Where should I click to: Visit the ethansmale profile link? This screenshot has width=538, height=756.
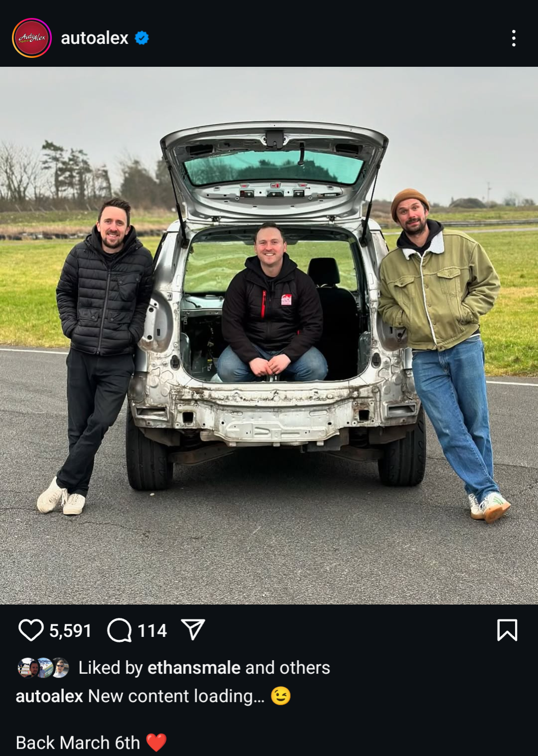pos(194,668)
